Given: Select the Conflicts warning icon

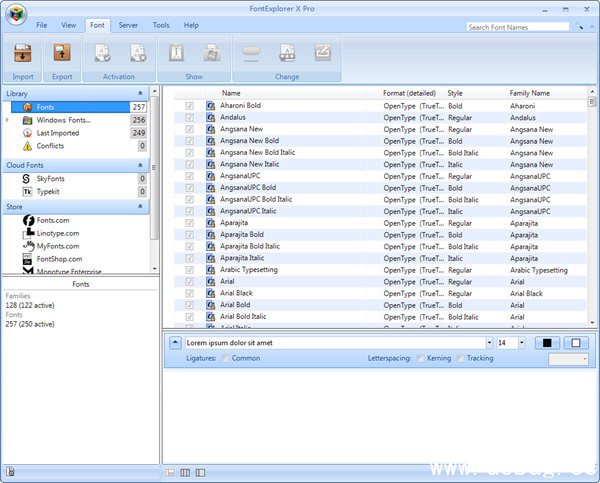Looking at the screenshot, I should pyautogui.click(x=27, y=146).
